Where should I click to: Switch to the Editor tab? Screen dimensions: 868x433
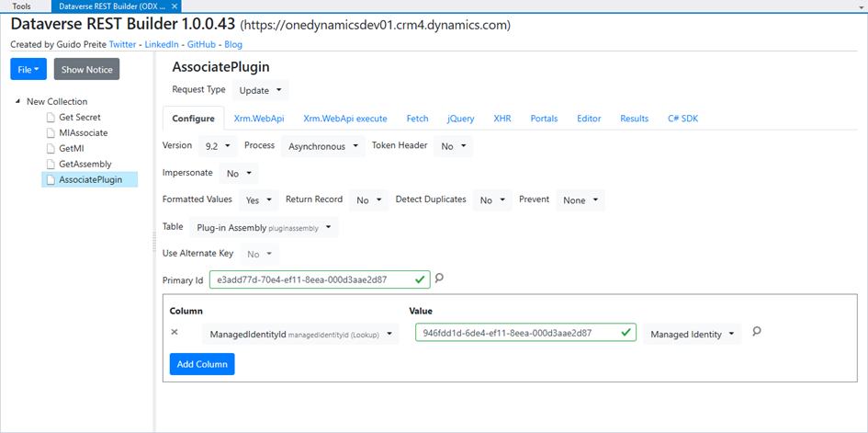click(589, 119)
